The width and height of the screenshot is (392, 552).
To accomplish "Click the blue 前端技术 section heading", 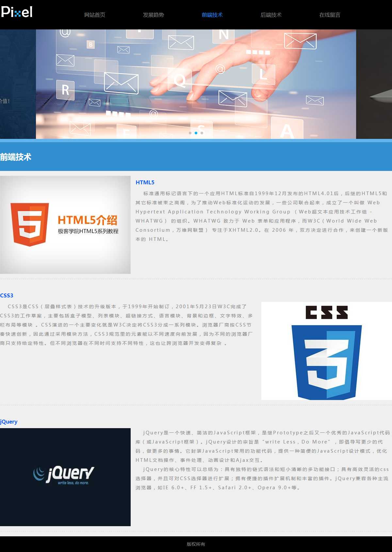I will click(x=16, y=157).
